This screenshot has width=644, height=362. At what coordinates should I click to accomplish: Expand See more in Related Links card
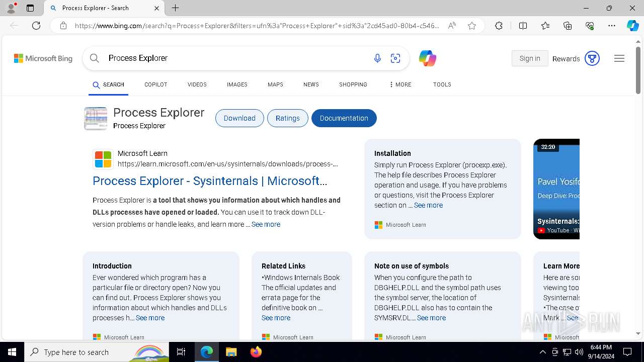(x=276, y=318)
